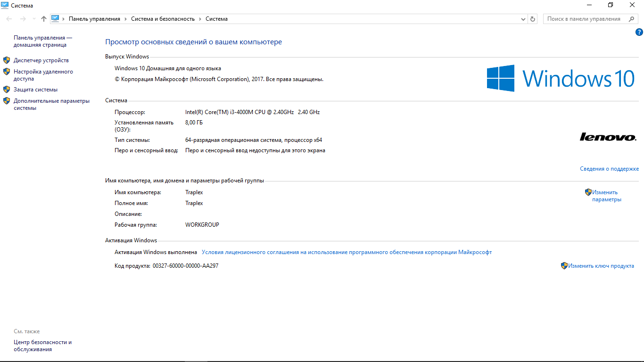Open the recent locations dropdown arrow
The width and height of the screenshot is (644, 362).
click(x=33, y=19)
